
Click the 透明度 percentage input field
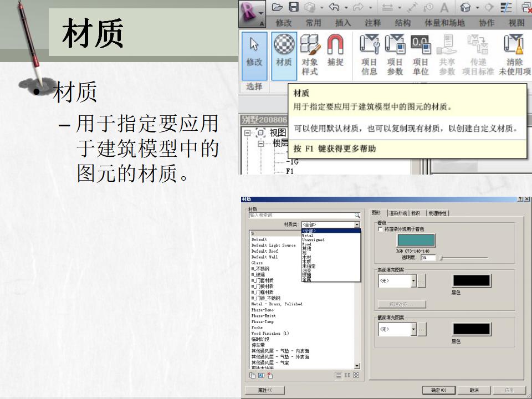pos(428,258)
